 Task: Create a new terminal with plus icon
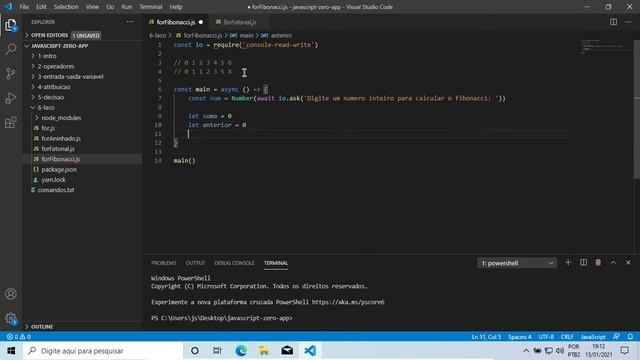[x=568, y=262]
